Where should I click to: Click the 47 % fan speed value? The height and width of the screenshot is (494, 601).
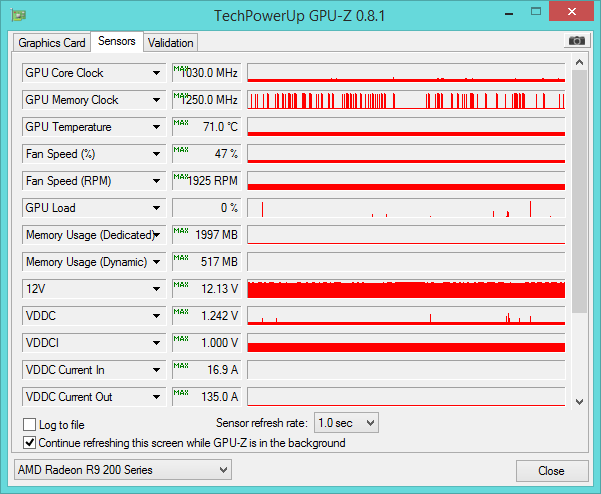(x=207, y=154)
